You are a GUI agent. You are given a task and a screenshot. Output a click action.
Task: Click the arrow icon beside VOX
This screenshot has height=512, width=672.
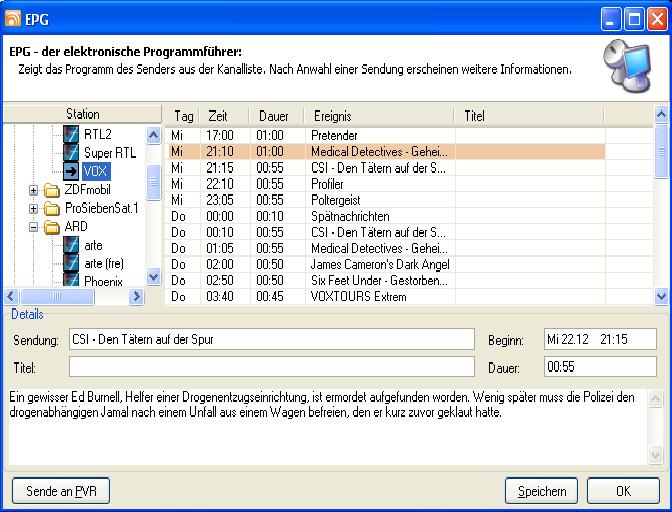(71, 171)
